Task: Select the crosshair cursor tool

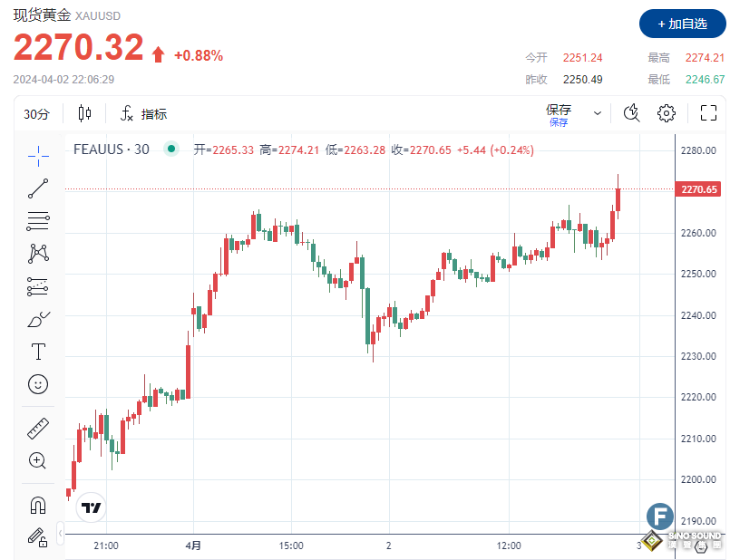Action: point(37,156)
